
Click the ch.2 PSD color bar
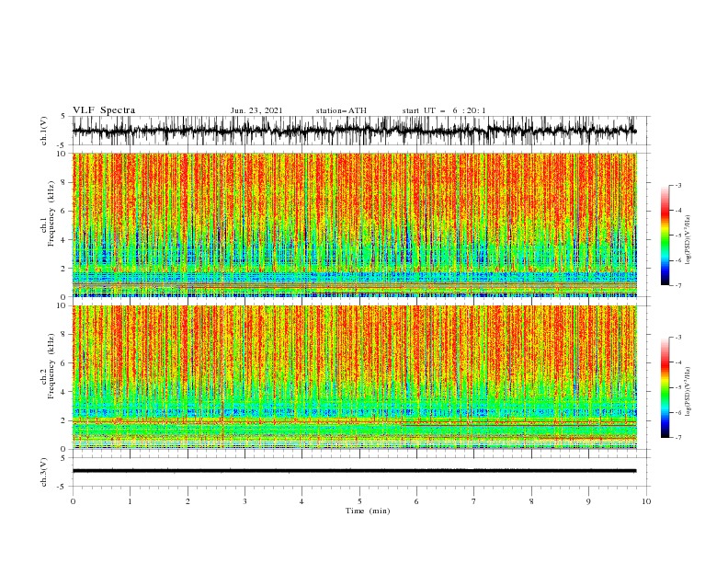pyautogui.click(x=665, y=387)
